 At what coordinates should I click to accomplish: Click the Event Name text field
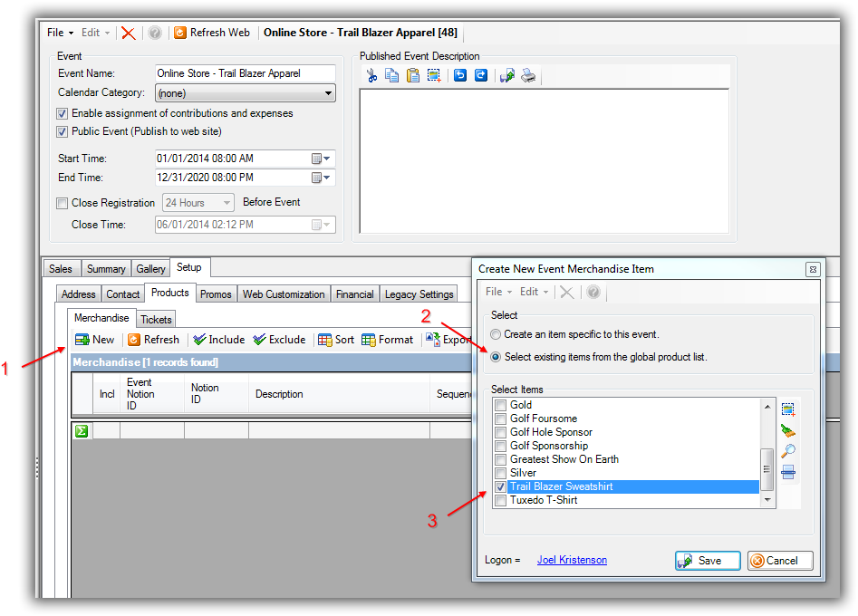point(245,73)
